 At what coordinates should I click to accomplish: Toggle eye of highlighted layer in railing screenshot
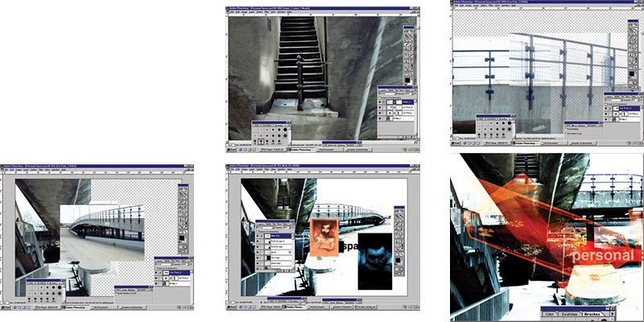606,109
